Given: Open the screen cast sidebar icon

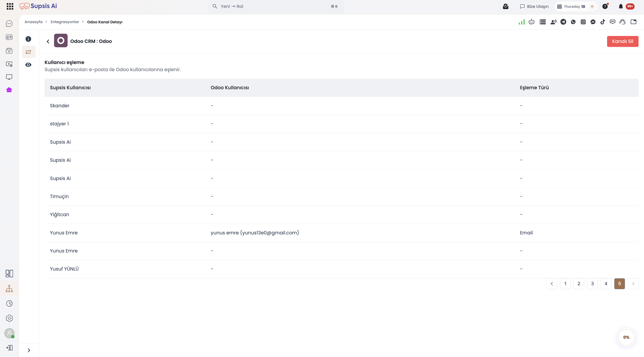Looking at the screenshot, I should click(9, 77).
